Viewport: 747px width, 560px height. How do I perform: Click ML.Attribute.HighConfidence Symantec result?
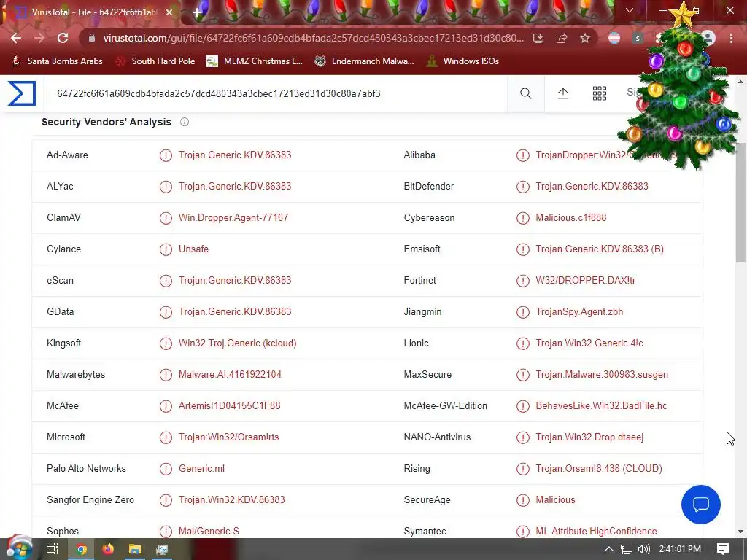click(x=596, y=531)
